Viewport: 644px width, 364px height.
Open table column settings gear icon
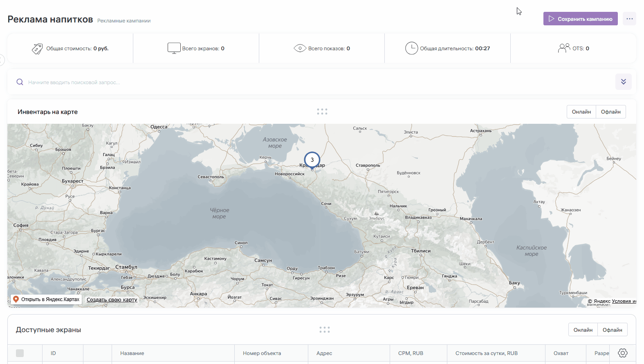622,353
